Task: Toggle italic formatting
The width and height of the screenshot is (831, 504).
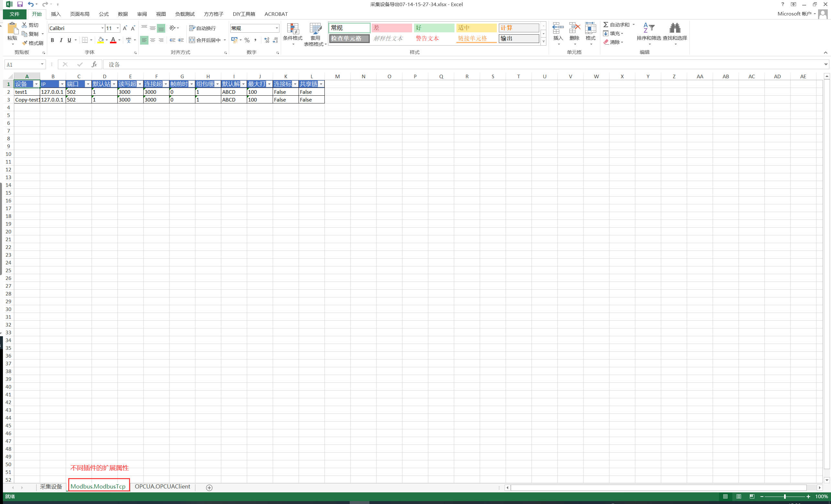Action: (61, 40)
